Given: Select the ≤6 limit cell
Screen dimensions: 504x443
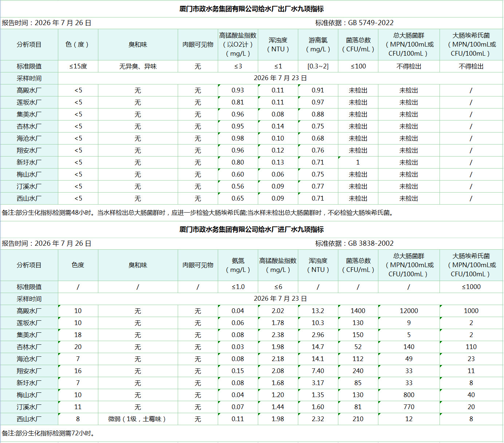Looking at the screenshot, I should [x=278, y=287].
